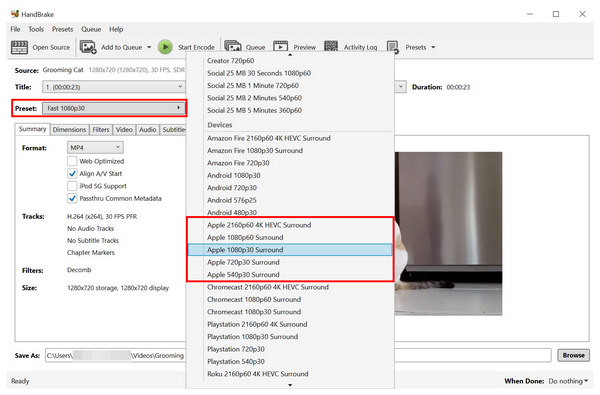Choose highlighted Apple 1080p30 Surround preset
The image size is (600, 395).
click(290, 250)
